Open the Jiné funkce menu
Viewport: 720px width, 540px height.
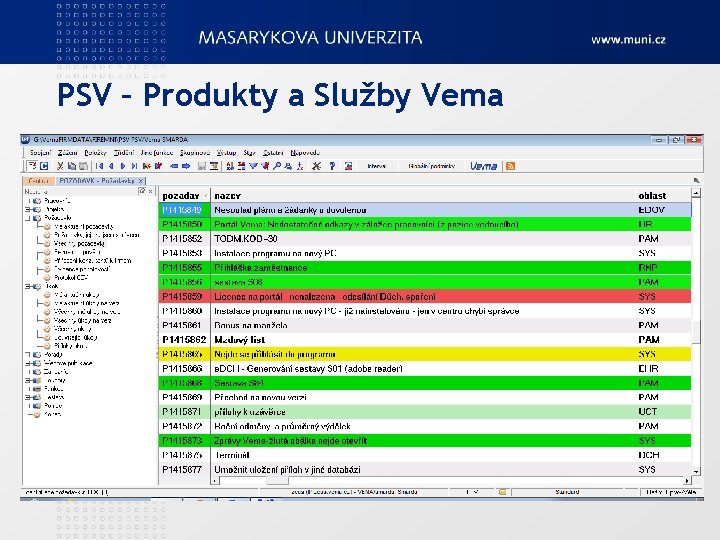tap(157, 153)
